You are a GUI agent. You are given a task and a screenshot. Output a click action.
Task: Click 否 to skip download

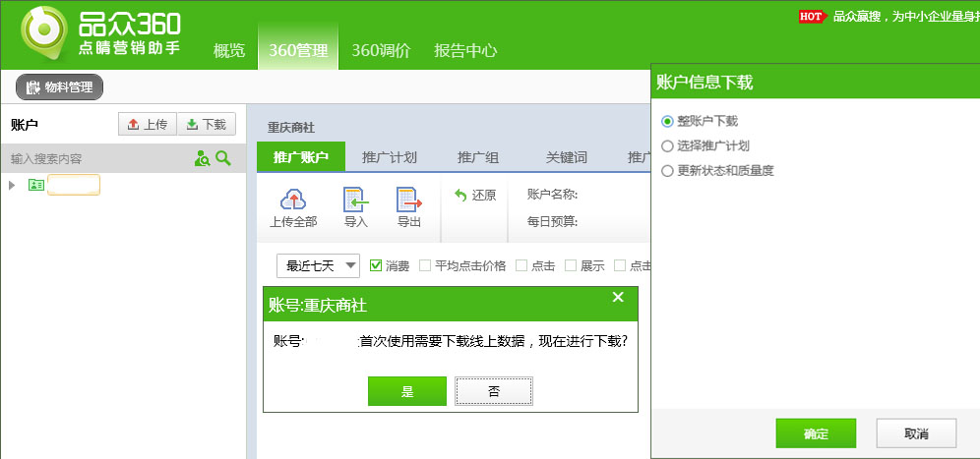(494, 391)
